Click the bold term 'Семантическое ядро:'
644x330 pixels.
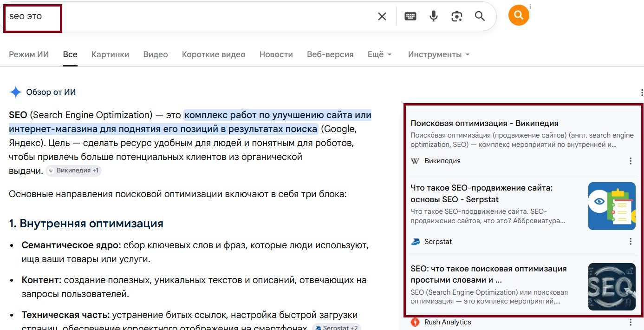(x=72, y=244)
